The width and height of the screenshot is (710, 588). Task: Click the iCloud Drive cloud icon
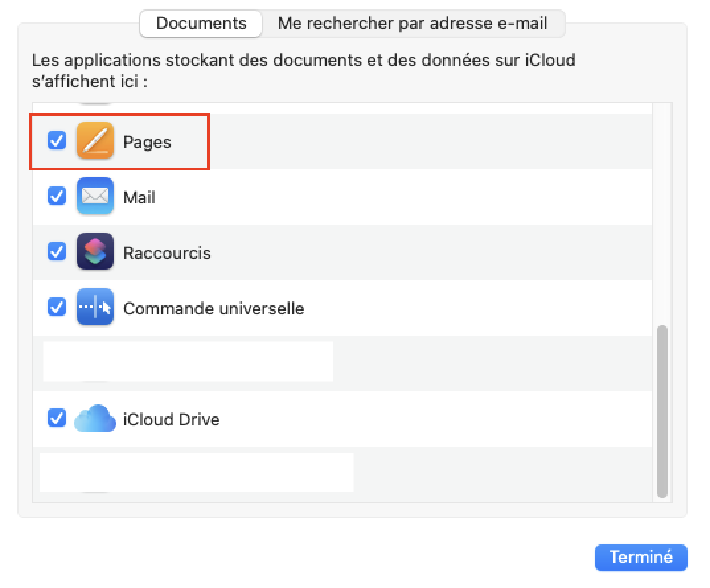pyautogui.click(x=95, y=418)
